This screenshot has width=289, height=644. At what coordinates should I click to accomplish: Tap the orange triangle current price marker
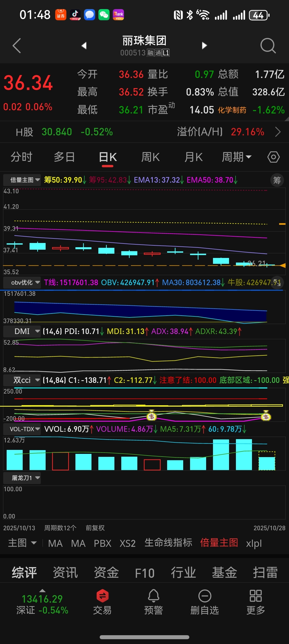coord(283,265)
